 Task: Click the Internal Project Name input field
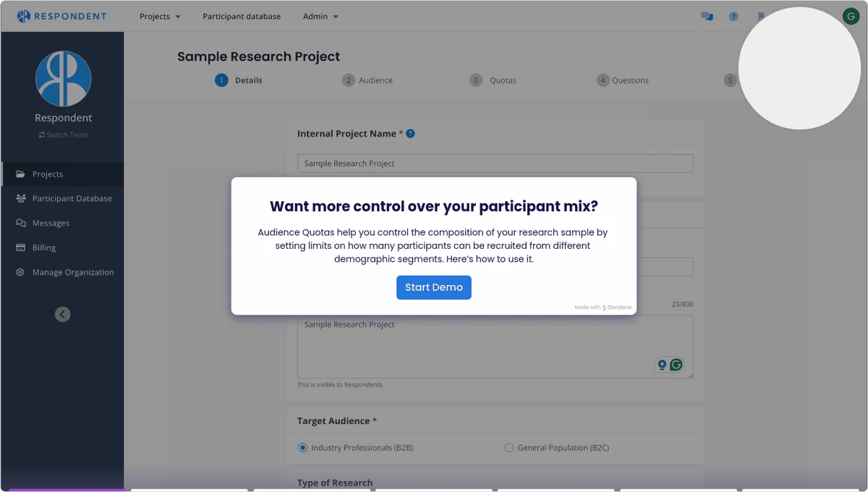point(495,164)
